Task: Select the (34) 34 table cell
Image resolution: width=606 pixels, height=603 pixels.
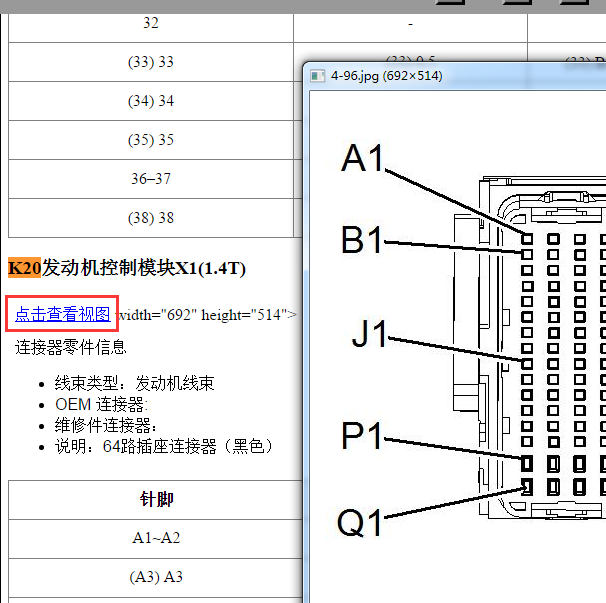Action: [x=151, y=101]
